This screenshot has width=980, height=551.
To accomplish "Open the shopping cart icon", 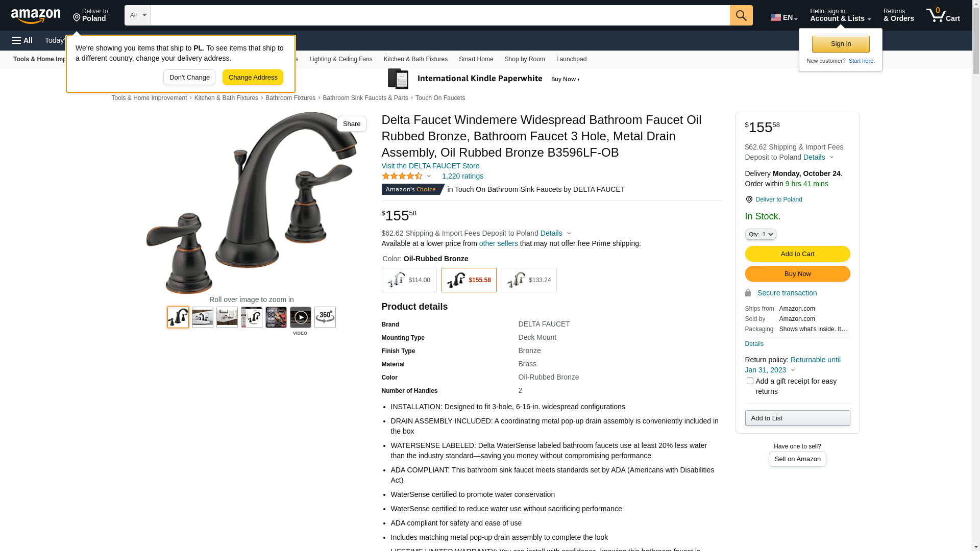I will [x=943, y=15].
